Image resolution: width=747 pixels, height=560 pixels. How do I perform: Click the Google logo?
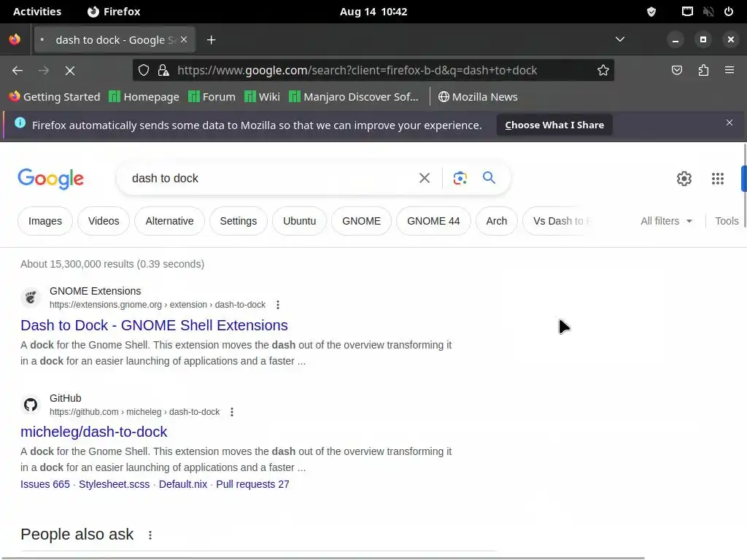pyautogui.click(x=50, y=179)
